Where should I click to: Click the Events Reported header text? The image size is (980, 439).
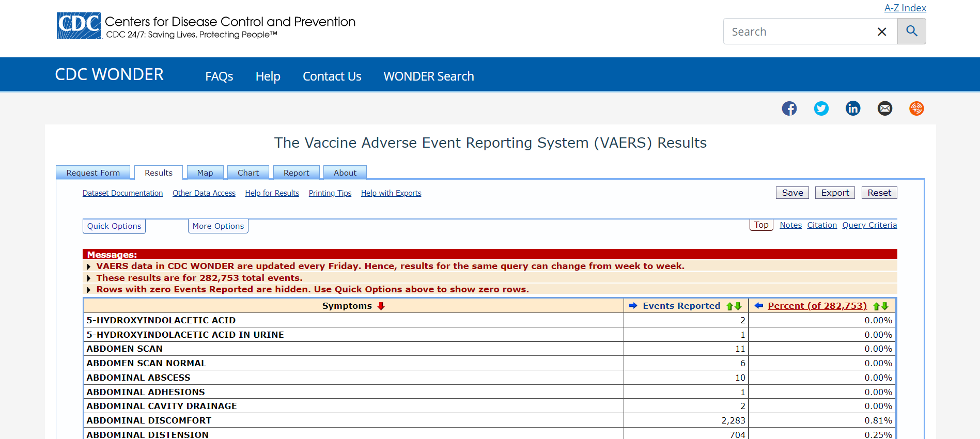(x=681, y=306)
